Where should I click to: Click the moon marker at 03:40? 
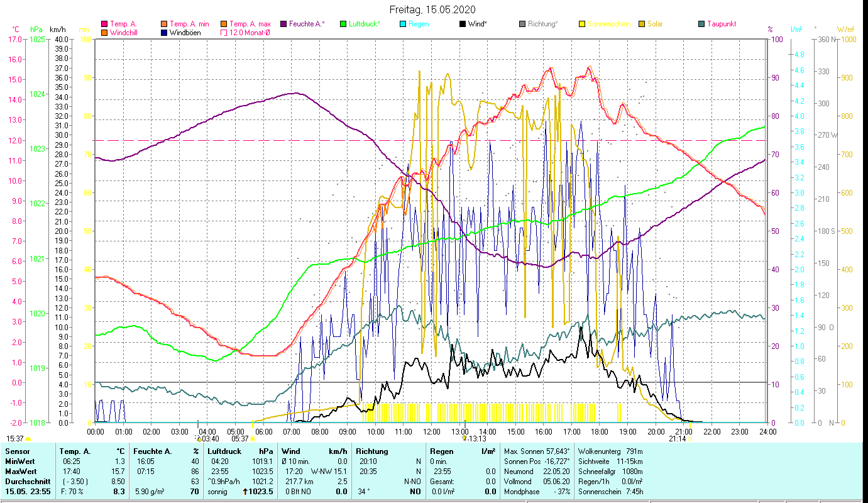pyautogui.click(x=199, y=438)
